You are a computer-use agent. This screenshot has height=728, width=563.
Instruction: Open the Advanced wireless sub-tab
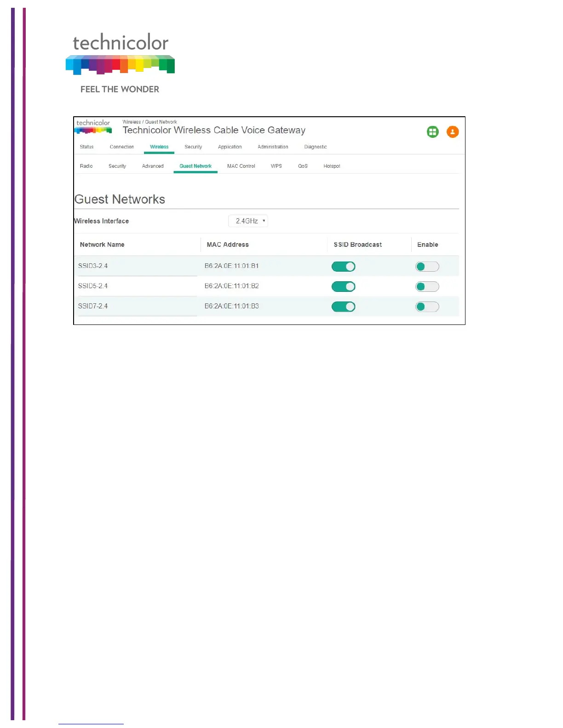[x=153, y=166]
